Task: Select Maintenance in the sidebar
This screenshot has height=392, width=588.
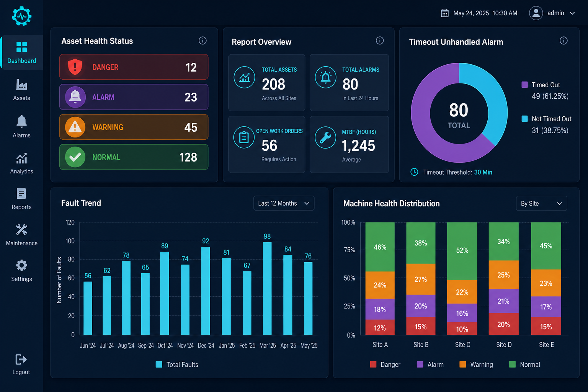Action: [21, 235]
